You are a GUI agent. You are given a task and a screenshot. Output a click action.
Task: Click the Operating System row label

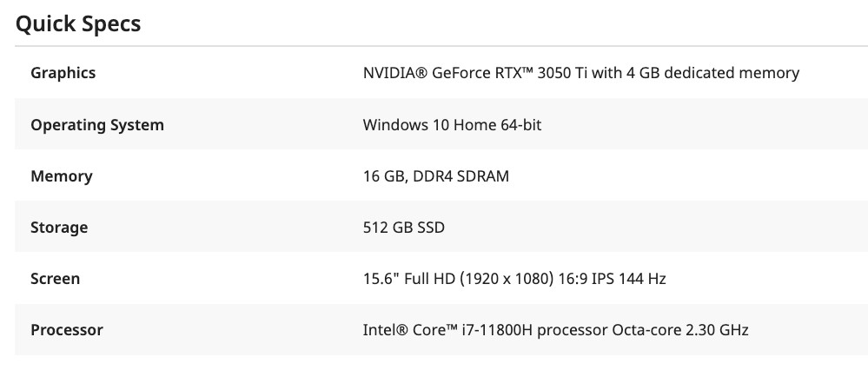97,125
